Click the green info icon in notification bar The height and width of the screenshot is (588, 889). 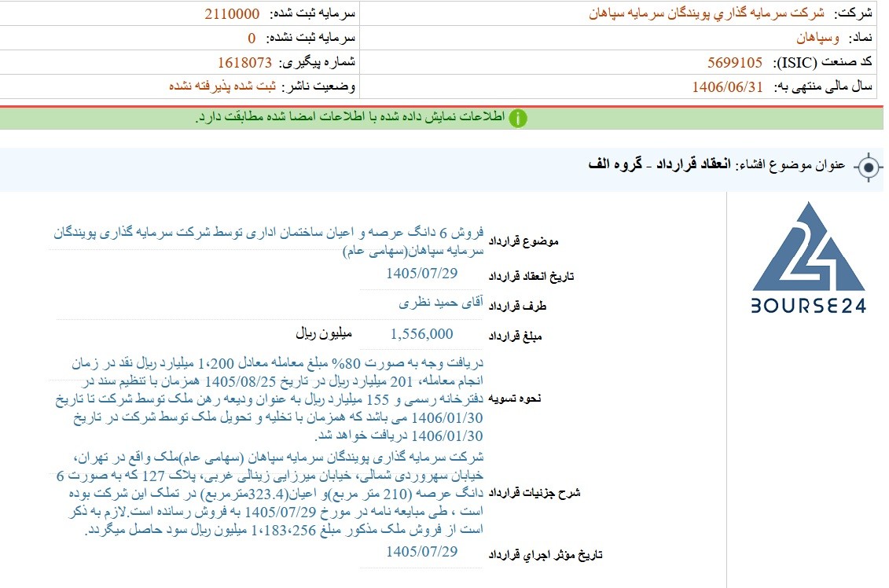point(518,118)
